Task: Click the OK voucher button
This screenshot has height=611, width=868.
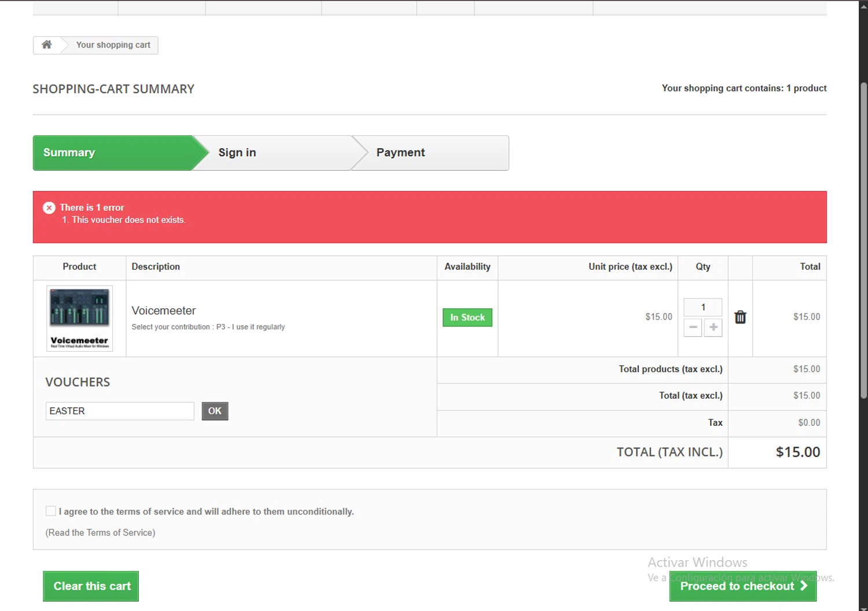Action: coord(215,411)
